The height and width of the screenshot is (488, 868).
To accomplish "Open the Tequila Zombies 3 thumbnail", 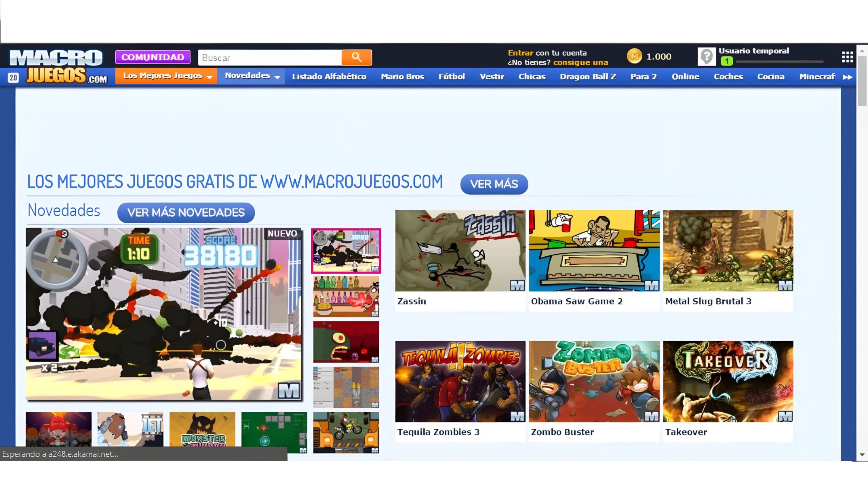I will pyautogui.click(x=460, y=382).
